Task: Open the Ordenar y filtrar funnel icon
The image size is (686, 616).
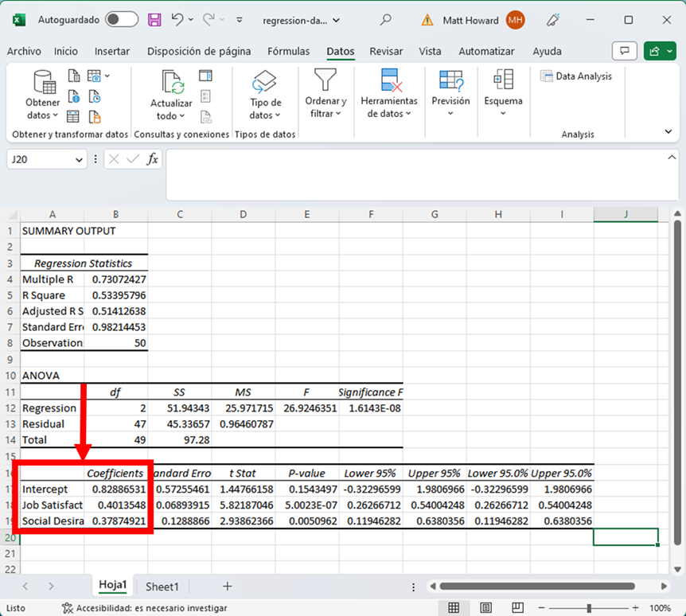Action: coord(325,80)
